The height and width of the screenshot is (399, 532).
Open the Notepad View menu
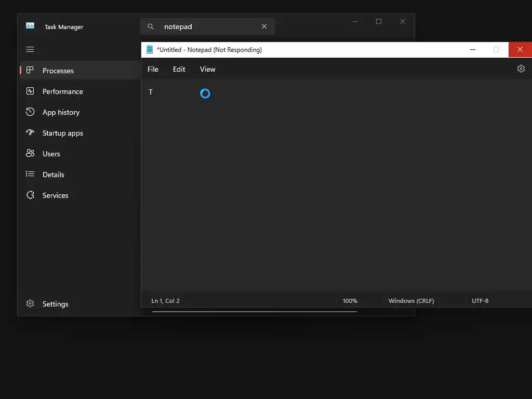pyautogui.click(x=208, y=69)
